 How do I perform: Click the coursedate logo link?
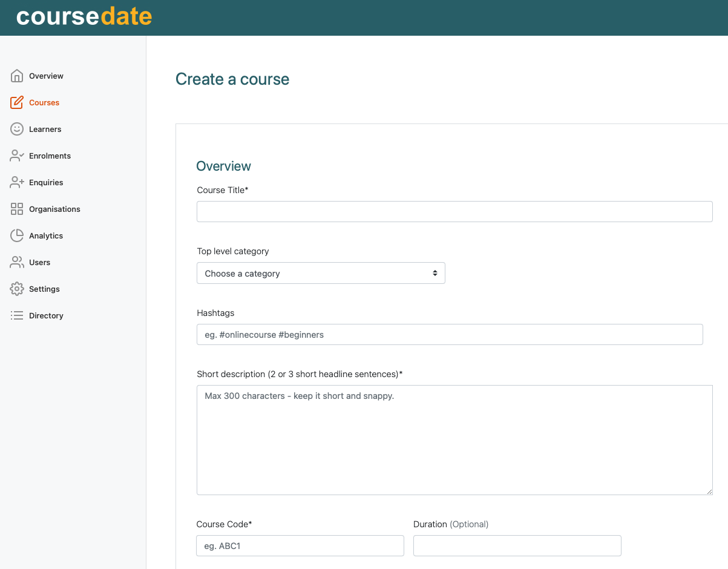[x=84, y=16]
